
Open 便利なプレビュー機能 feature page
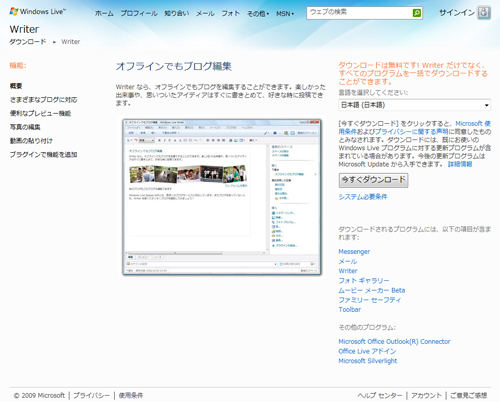40,113
